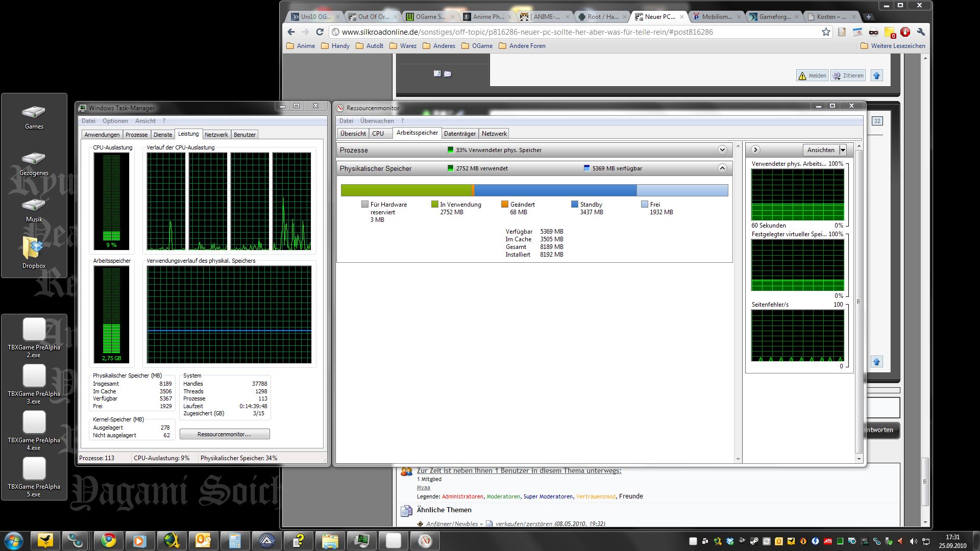Viewport: 980px width, 551px height.
Task: Click the Google Chrome taskbar icon
Action: (x=108, y=540)
